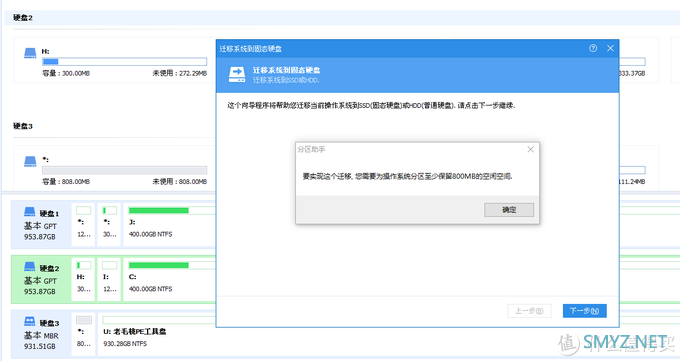The width and height of the screenshot is (680, 361).
Task: Click 容量：300.00MB text for H:
Action: [x=66, y=73]
